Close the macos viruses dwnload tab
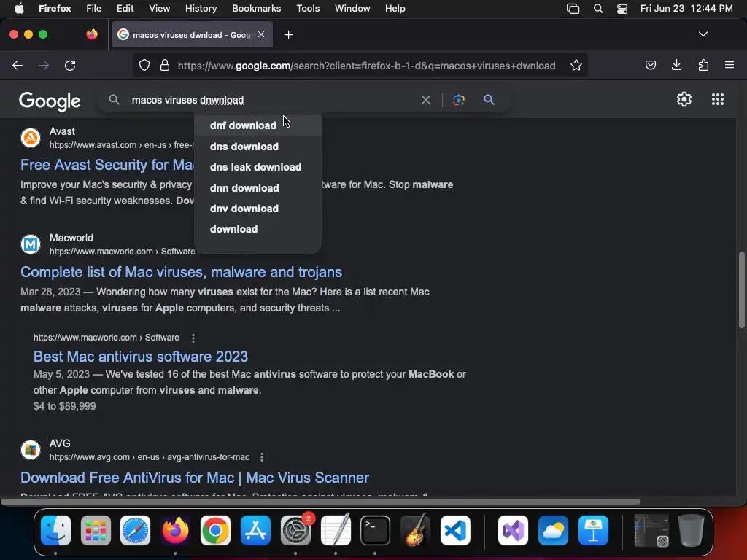The height and width of the screenshot is (560, 747). tap(261, 34)
